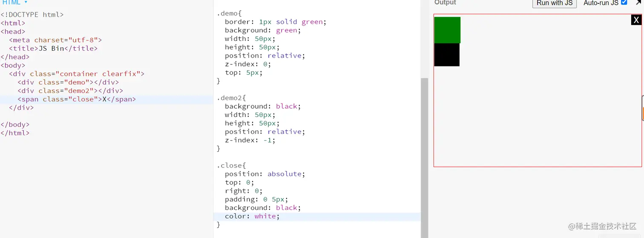The width and height of the screenshot is (644, 238).
Task: Click the <!DOCTYPE html> line
Action: [x=32, y=15]
